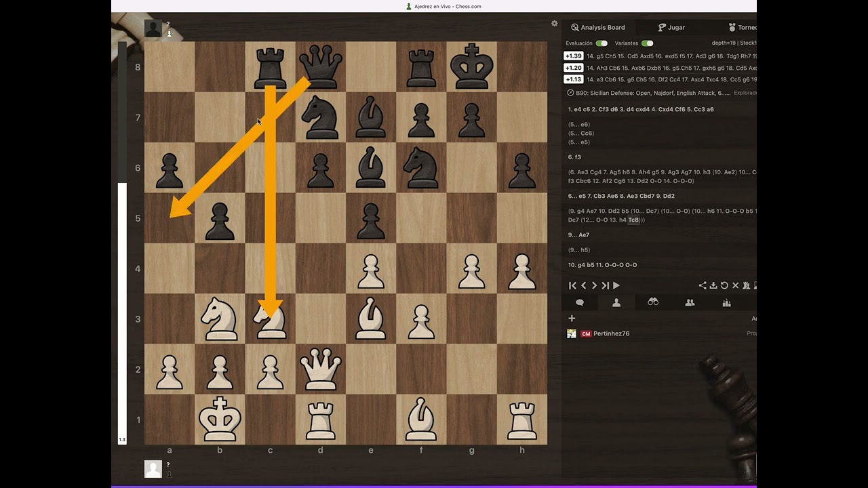The image size is (868, 488).
Task: Click the variation move (5... e6)
Action: [579, 125]
